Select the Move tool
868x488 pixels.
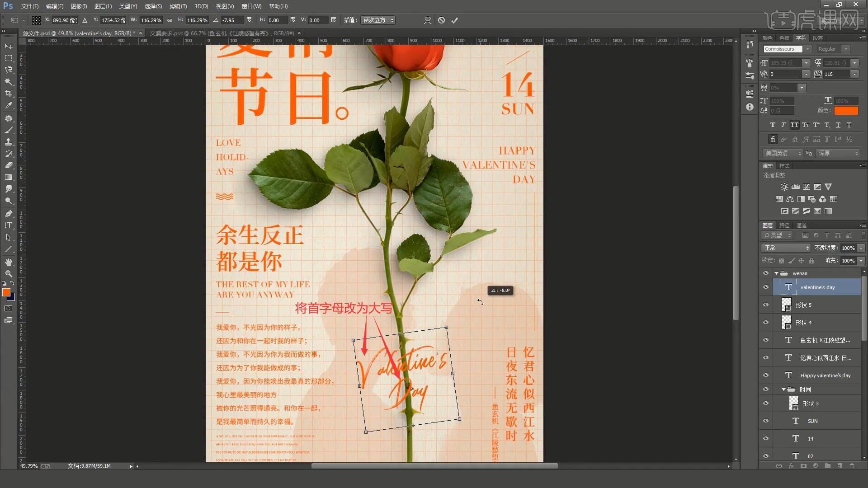pyautogui.click(x=9, y=47)
